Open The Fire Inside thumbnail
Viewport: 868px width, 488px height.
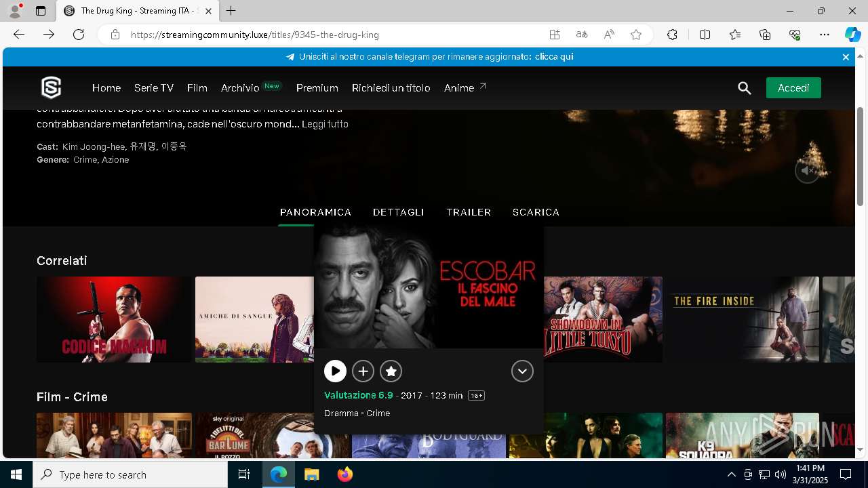tap(743, 319)
